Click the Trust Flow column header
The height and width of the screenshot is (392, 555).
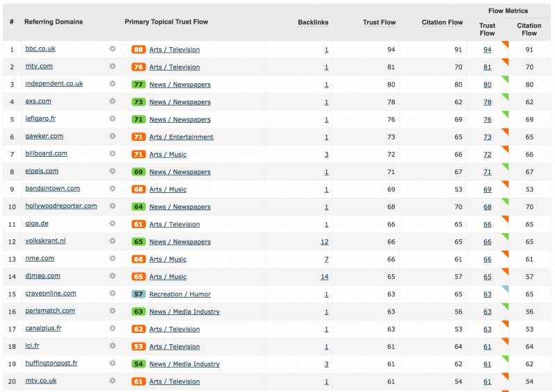[x=379, y=22]
